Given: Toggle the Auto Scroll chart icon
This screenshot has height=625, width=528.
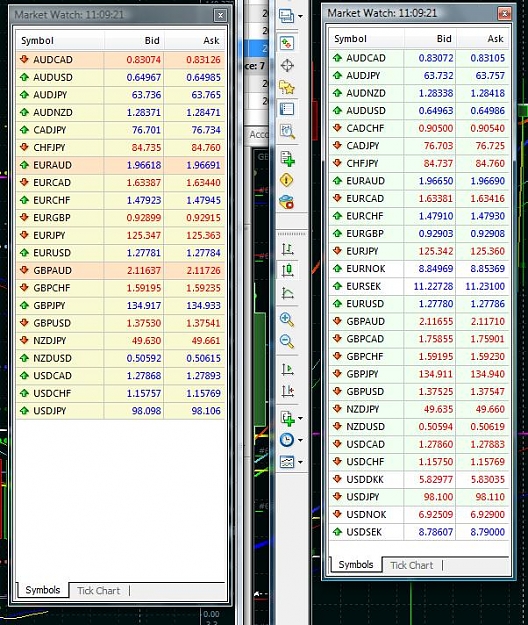Looking at the screenshot, I should (x=287, y=369).
